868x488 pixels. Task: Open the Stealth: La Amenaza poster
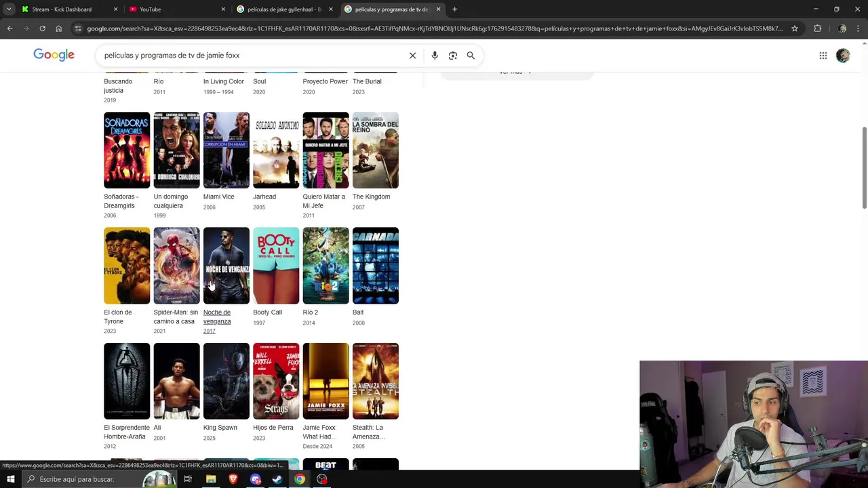376,381
